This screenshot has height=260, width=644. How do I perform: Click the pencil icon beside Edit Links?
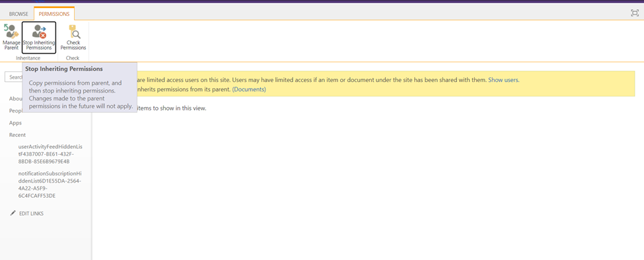click(x=13, y=213)
